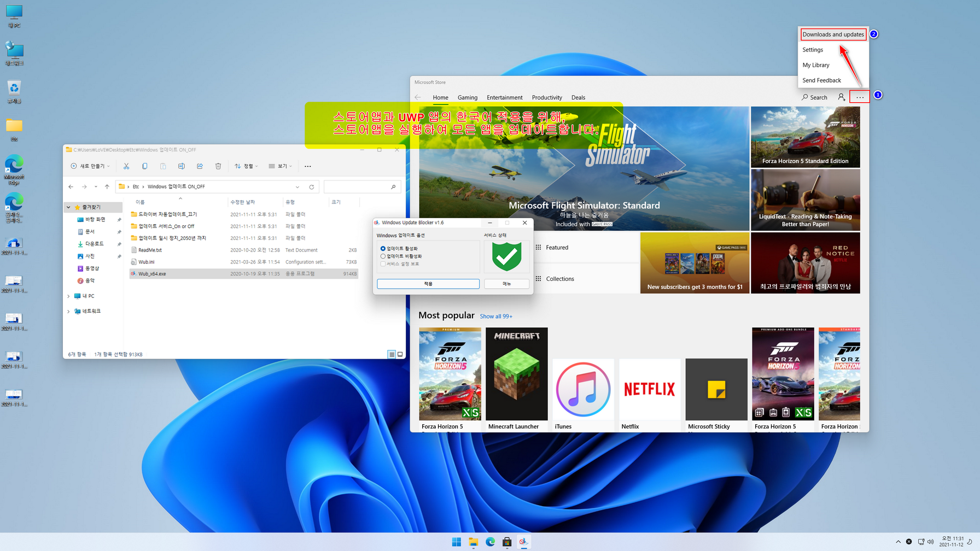Click the Rename icon in the Explorer toolbar

[181, 166]
